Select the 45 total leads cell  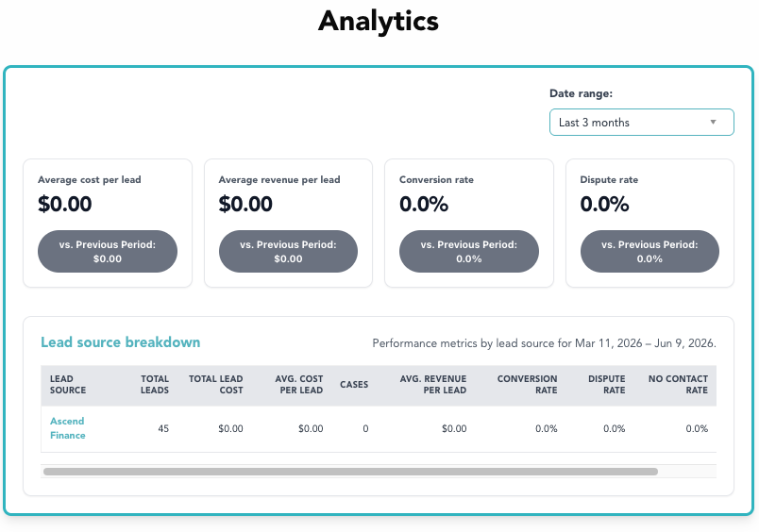pyautogui.click(x=163, y=428)
